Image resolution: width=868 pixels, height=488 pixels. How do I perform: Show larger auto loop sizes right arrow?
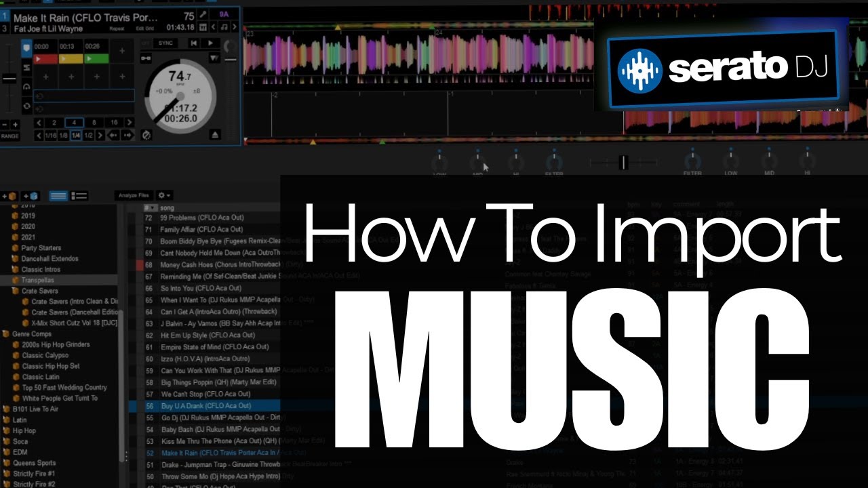tap(130, 123)
